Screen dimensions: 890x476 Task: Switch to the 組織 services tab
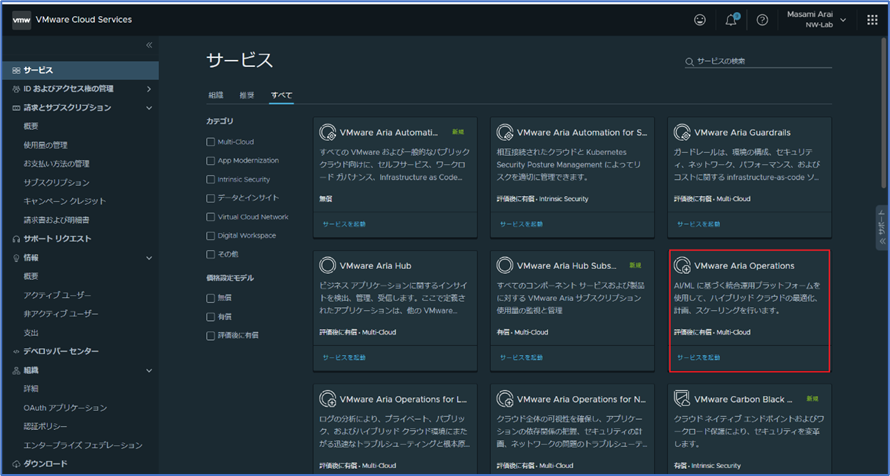216,95
